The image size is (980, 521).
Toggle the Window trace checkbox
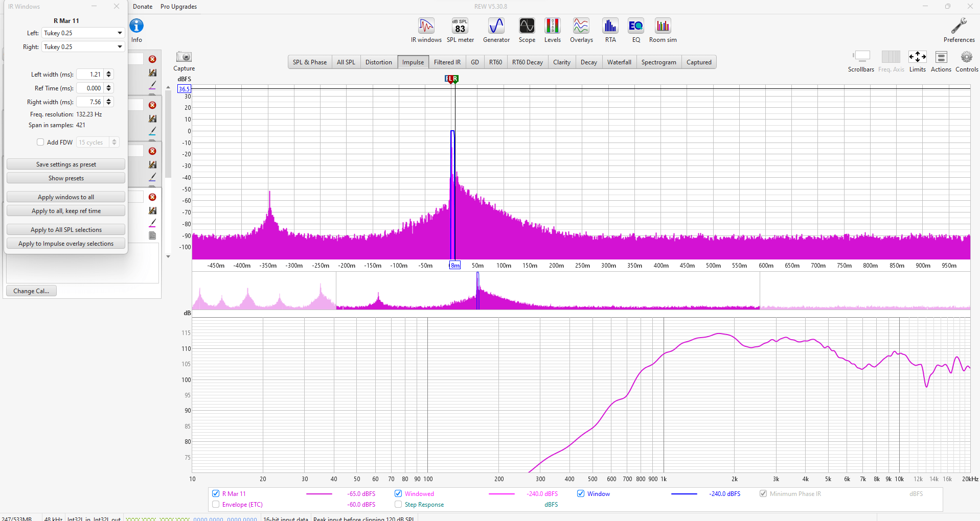(581, 494)
